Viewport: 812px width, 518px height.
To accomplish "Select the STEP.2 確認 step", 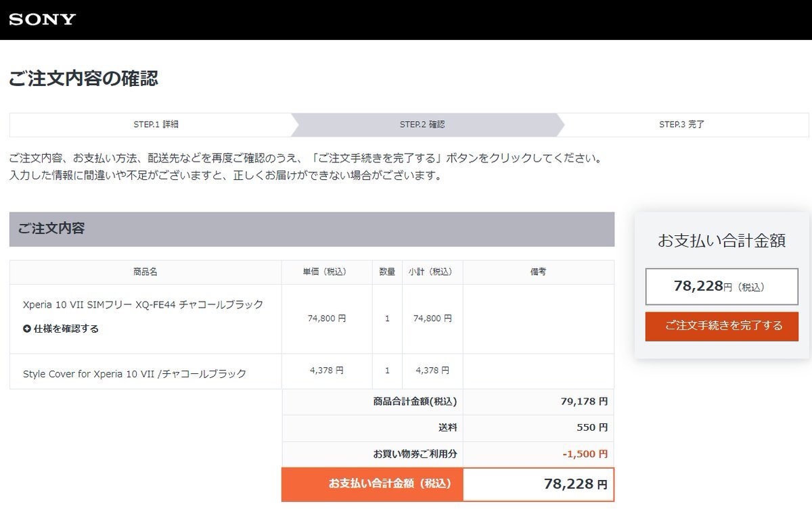I will [x=422, y=124].
